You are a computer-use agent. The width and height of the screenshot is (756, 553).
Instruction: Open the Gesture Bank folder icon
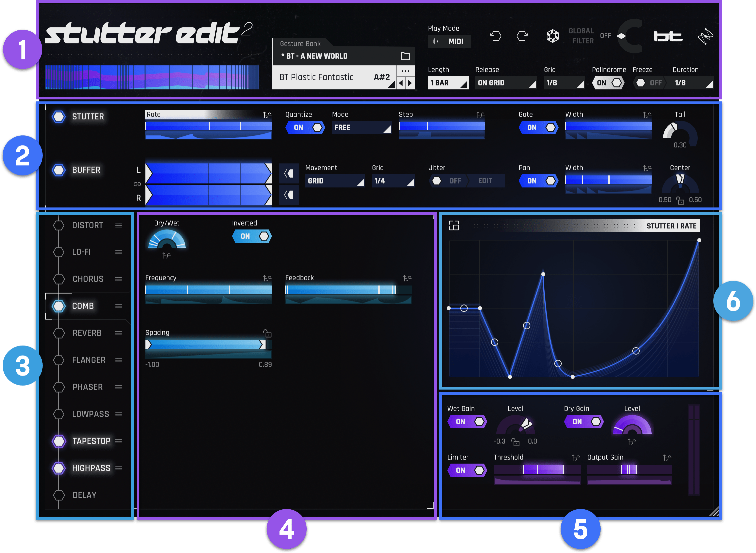click(405, 56)
